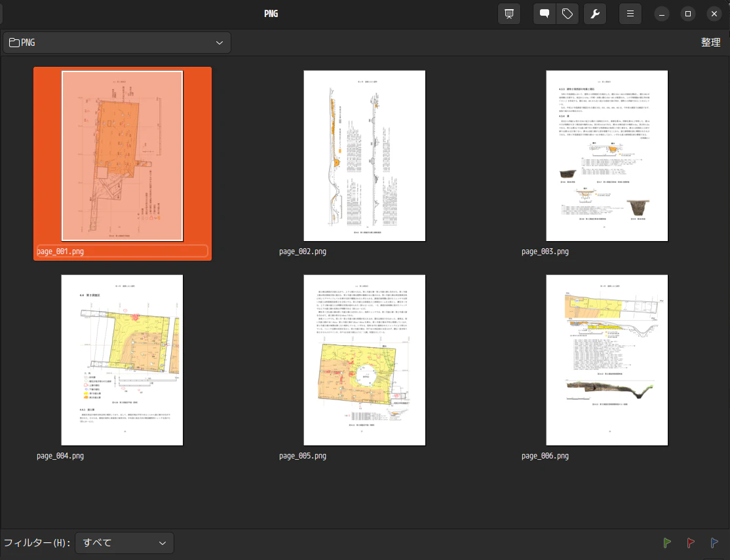730x560 pixels.
Task: Start the slideshow presentation view
Action: (509, 14)
